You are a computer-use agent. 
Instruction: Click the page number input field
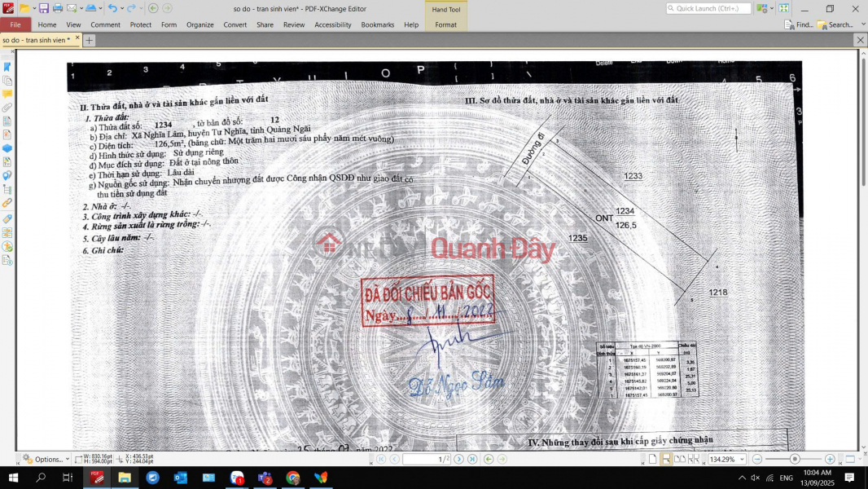point(425,460)
